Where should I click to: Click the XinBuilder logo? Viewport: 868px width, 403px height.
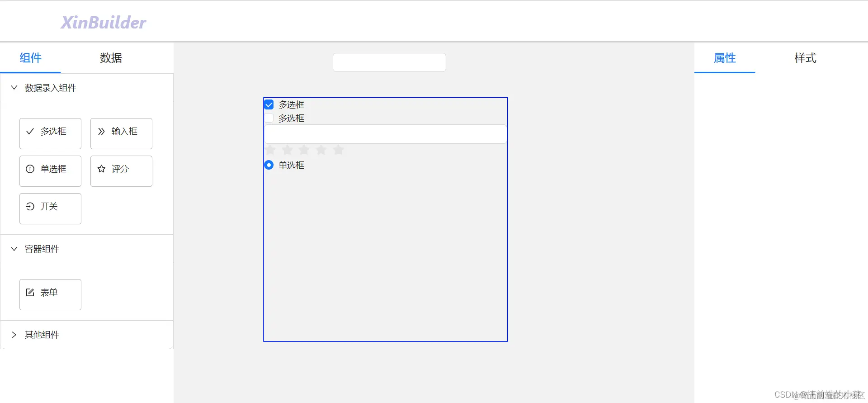tap(104, 23)
